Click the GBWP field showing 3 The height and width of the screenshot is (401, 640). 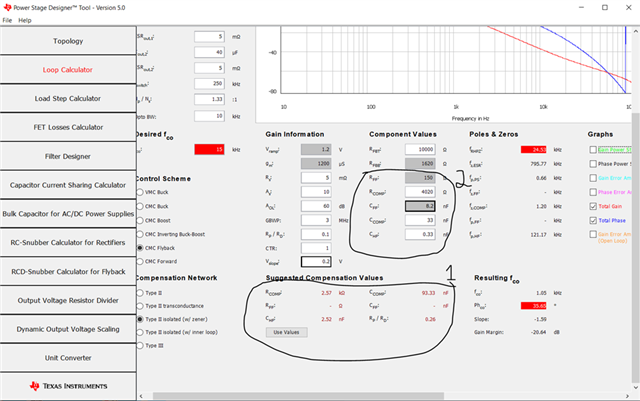[316, 221]
